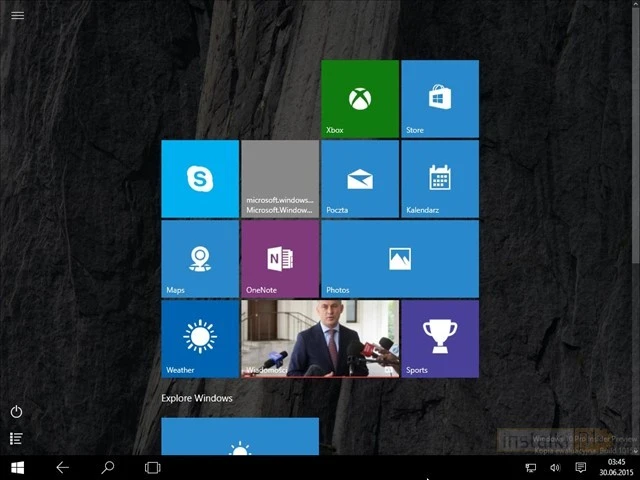Image resolution: width=640 pixels, height=480 pixels.
Task: Launch the Store app tile
Action: [440, 98]
